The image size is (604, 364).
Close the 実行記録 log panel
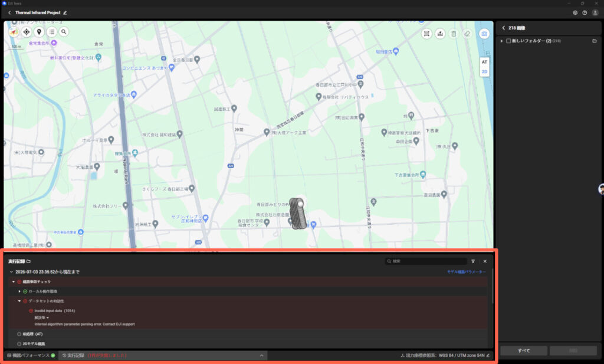point(485,261)
